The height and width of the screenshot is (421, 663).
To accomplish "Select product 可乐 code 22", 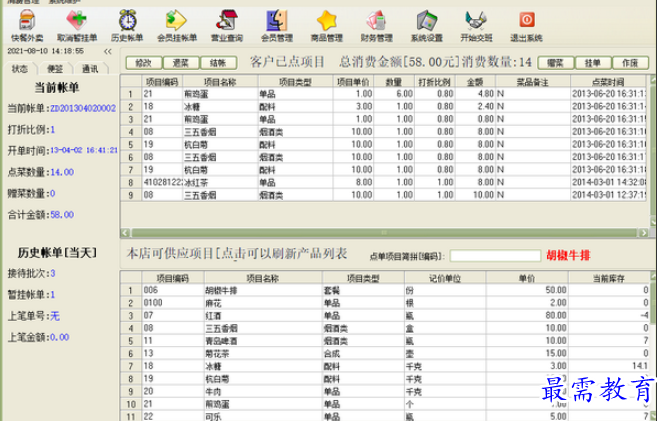I will [385, 416].
